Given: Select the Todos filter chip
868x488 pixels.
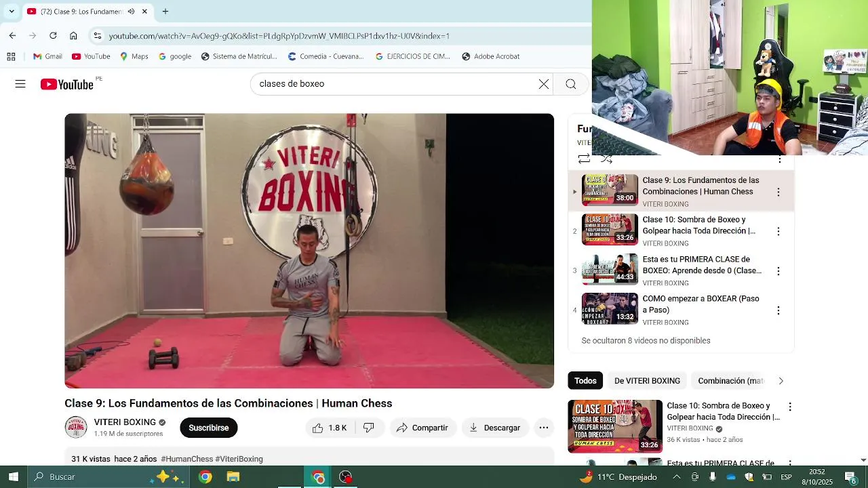Looking at the screenshot, I should [585, 381].
